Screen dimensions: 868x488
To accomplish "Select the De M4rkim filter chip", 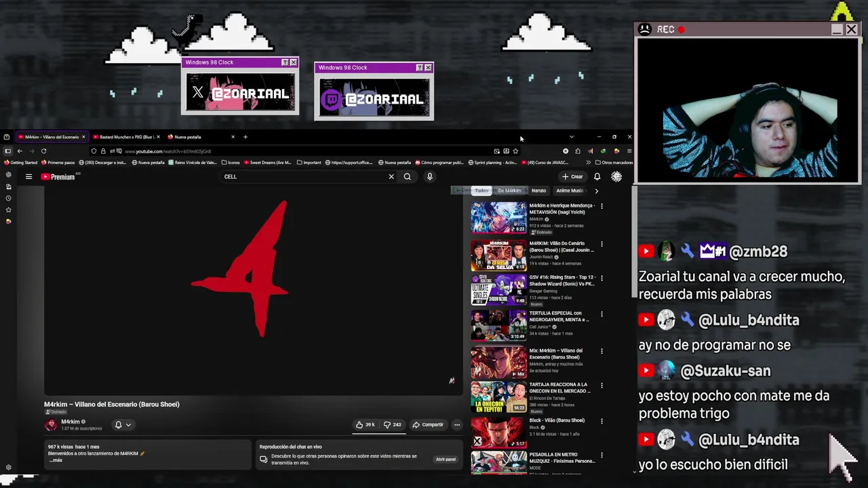I will [x=509, y=190].
